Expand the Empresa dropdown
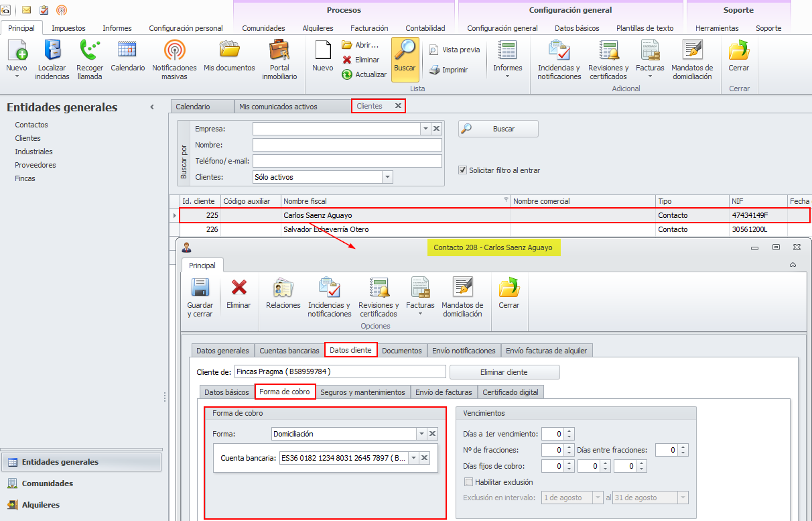Viewport: 812px width, 521px height. coord(425,129)
